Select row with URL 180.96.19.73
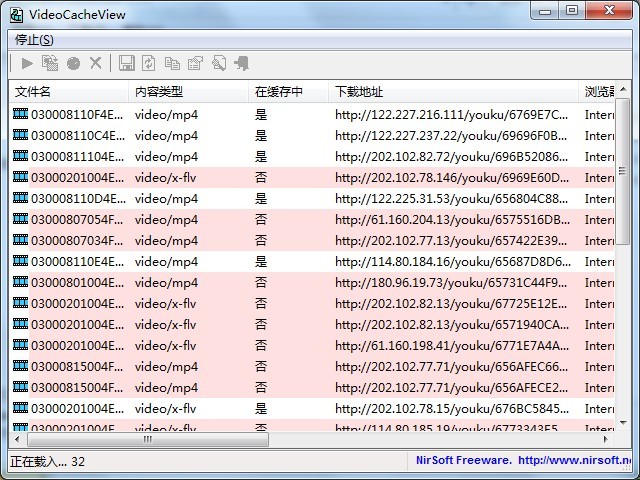The width and height of the screenshot is (640, 480). 450,282
